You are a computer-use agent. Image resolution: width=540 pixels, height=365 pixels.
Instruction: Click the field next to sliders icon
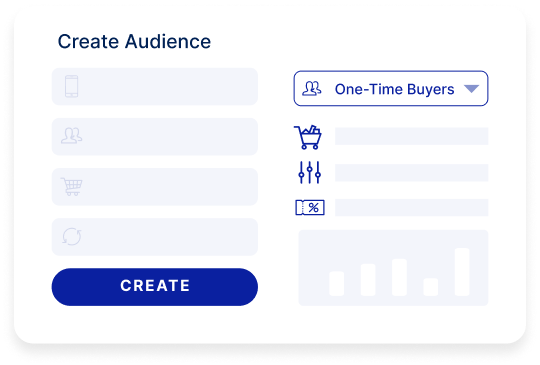coord(412,173)
